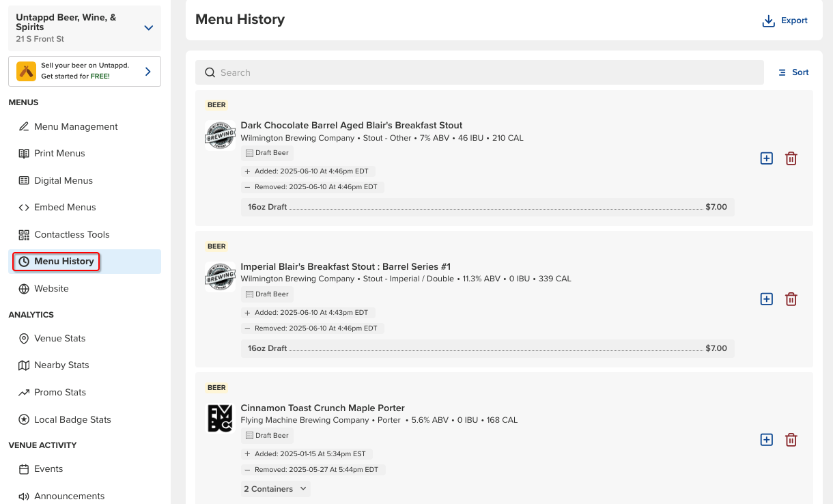The height and width of the screenshot is (504, 833).
Task: Expand the 2 Containers dropdown
Action: click(x=275, y=489)
